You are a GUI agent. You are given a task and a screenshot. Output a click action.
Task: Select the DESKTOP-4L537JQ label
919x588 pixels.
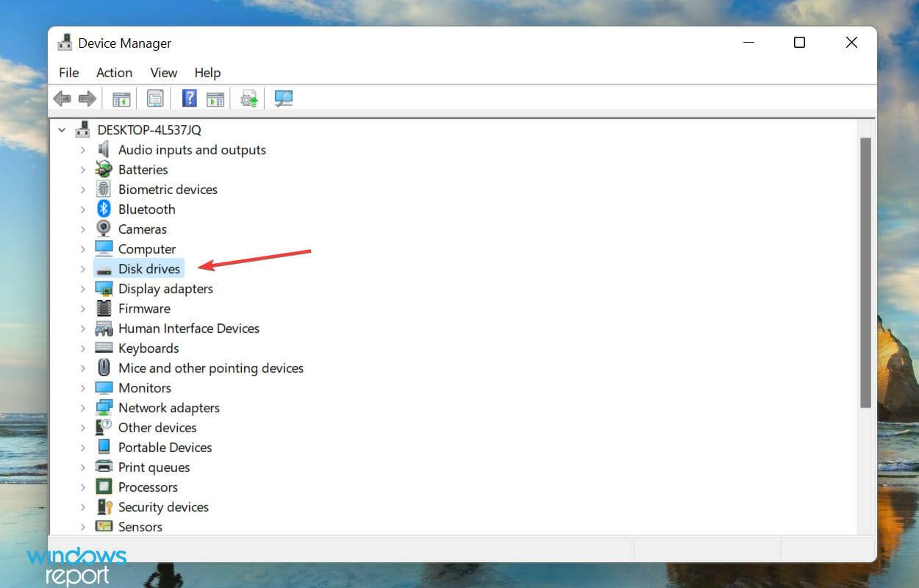coord(149,130)
